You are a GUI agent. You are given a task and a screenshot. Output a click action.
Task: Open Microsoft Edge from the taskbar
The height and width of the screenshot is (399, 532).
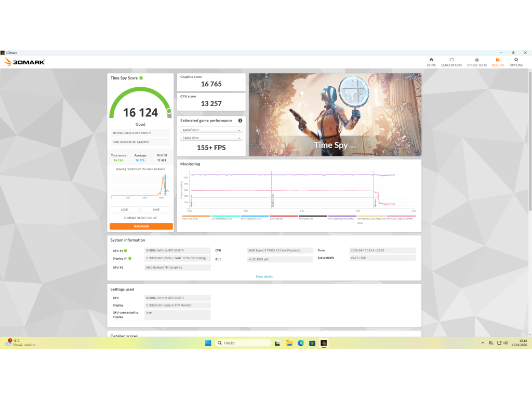coord(301,343)
